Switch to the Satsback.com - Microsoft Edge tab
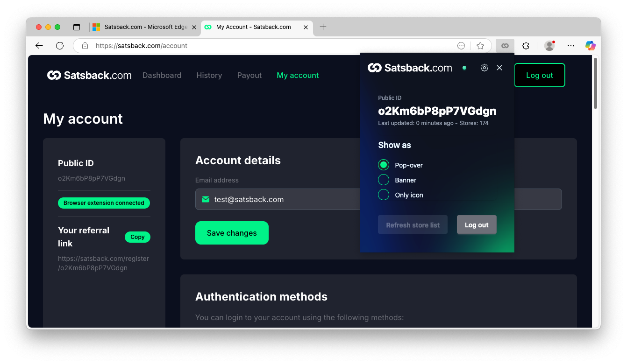The width and height of the screenshot is (627, 364). coord(145,27)
